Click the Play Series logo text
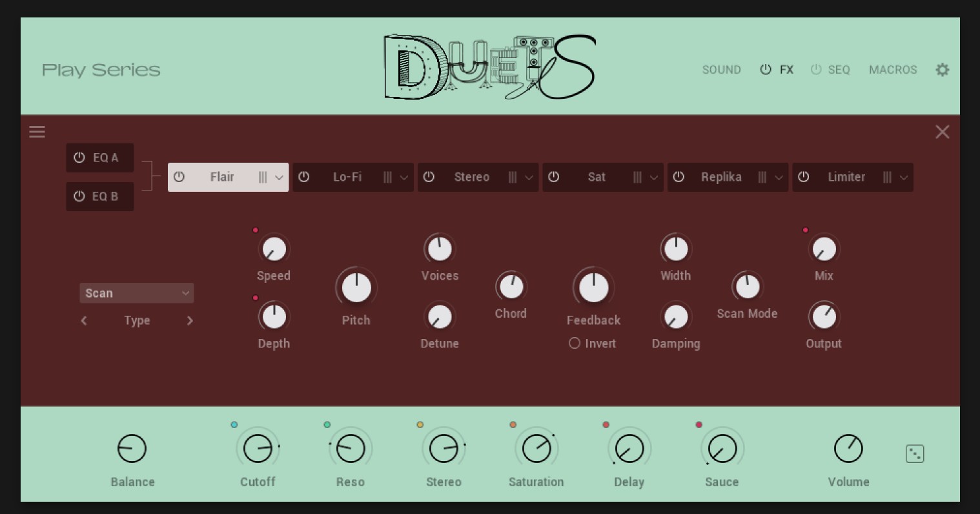This screenshot has width=980, height=514. point(101,70)
